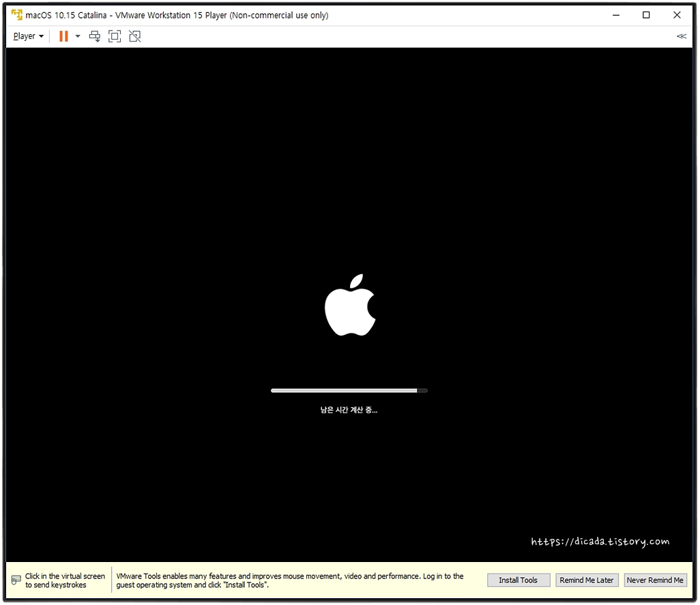
Task: Click the VMware Tools description message
Action: point(290,580)
